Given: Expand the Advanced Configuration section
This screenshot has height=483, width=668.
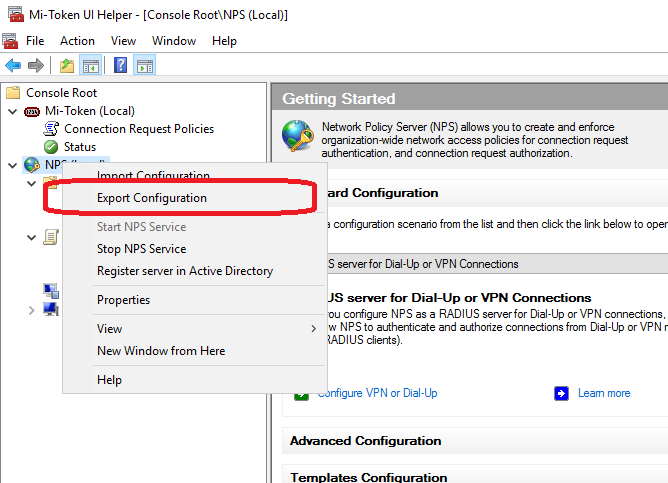Looking at the screenshot, I should tap(366, 441).
